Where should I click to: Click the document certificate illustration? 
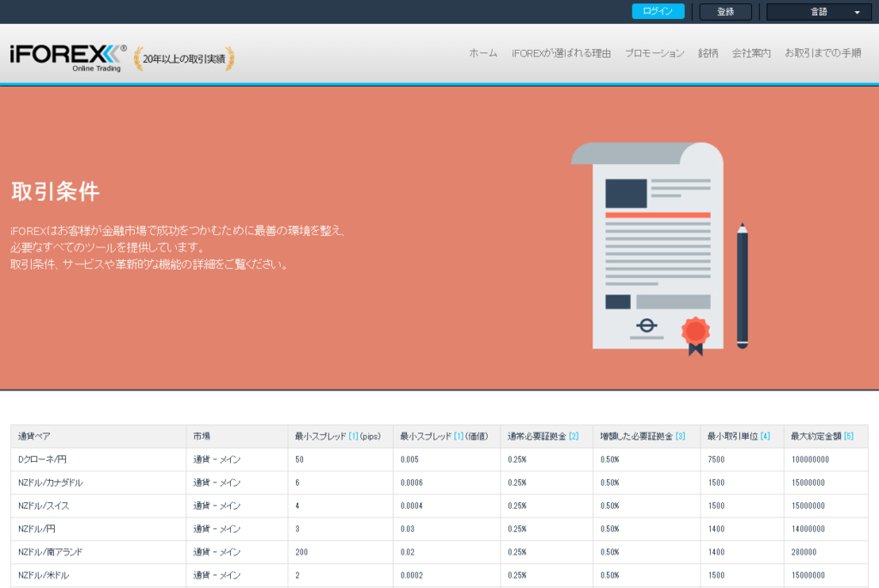pyautogui.click(x=659, y=249)
